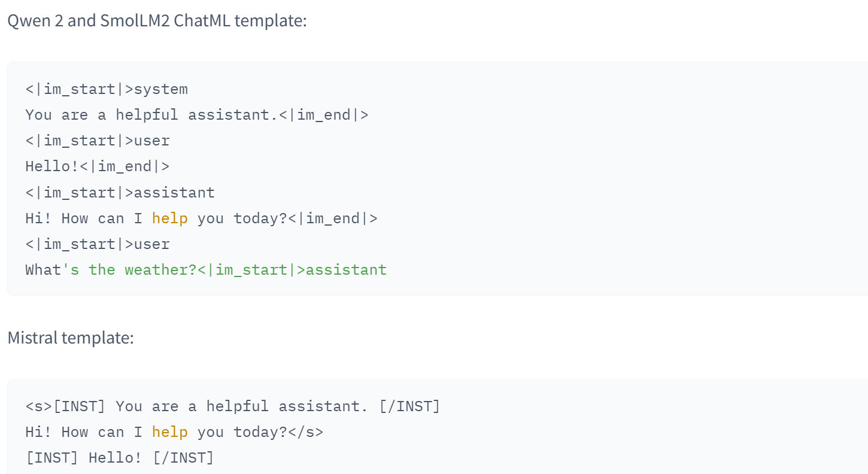This screenshot has height=474, width=868.
Task: Click the 'Hello!<|im_end|>' code line
Action: pos(98,166)
